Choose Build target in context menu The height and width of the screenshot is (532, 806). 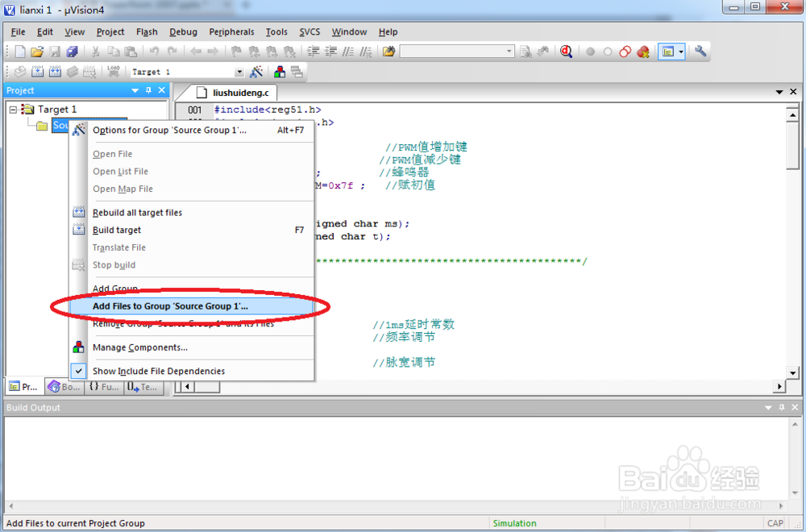[x=191, y=230]
